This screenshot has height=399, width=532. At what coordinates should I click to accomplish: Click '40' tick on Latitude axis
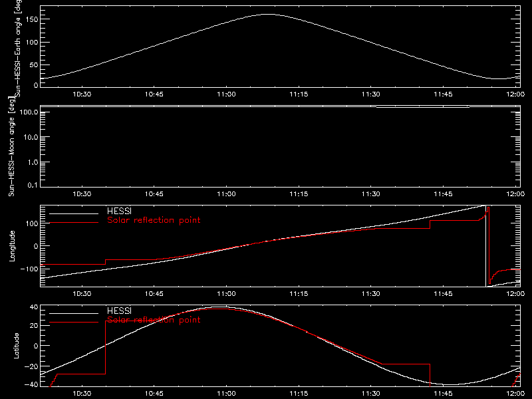34,307
